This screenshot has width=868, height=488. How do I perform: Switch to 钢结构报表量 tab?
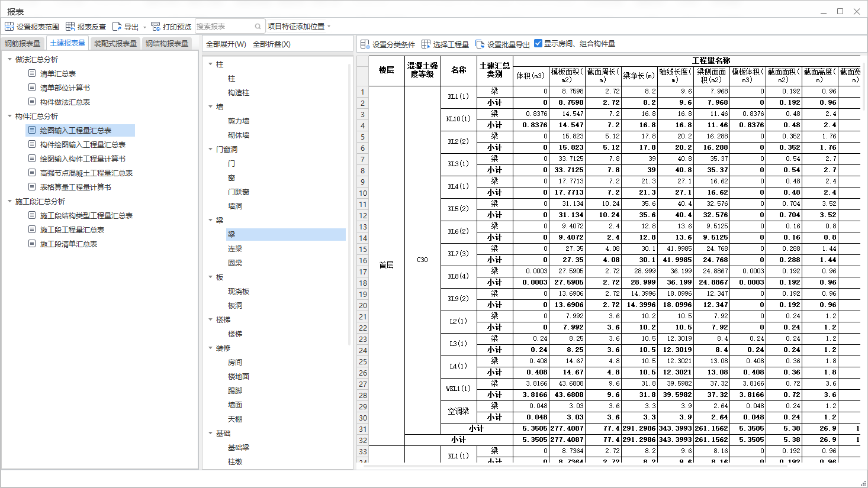tap(167, 43)
